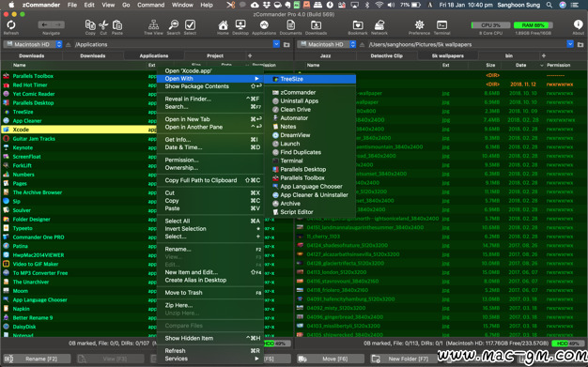Choose TreeSize in Open With submenu
Image resolution: width=588 pixels, height=367 pixels.
(310, 79)
